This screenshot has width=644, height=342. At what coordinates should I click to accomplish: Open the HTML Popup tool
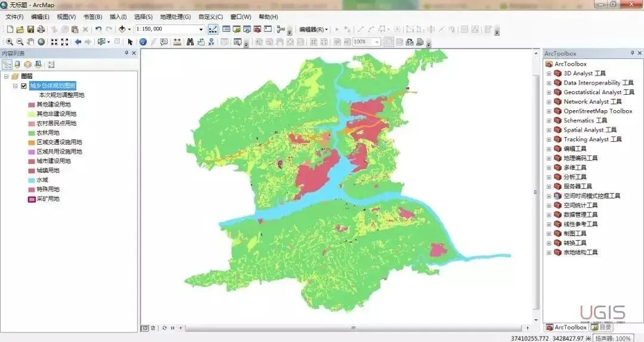164,42
